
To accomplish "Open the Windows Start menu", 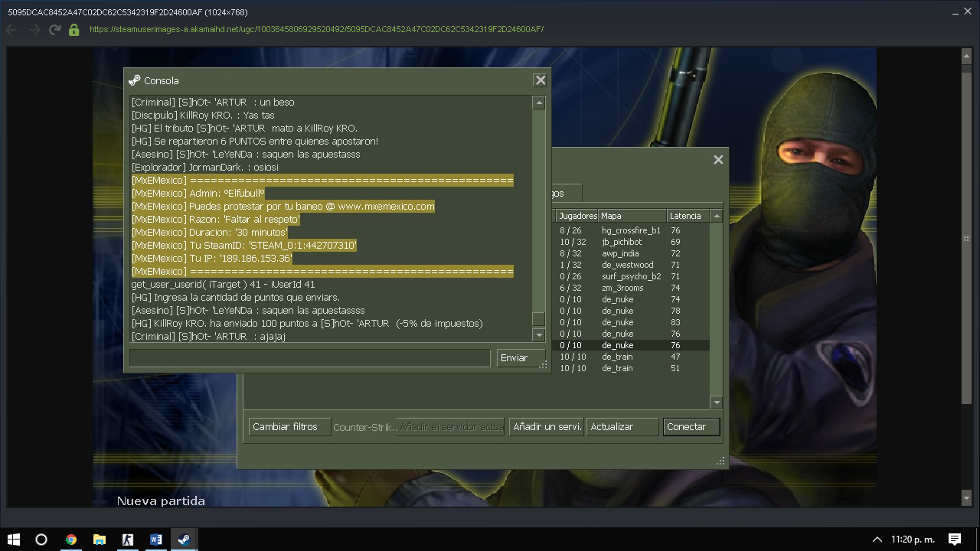I will point(14,539).
